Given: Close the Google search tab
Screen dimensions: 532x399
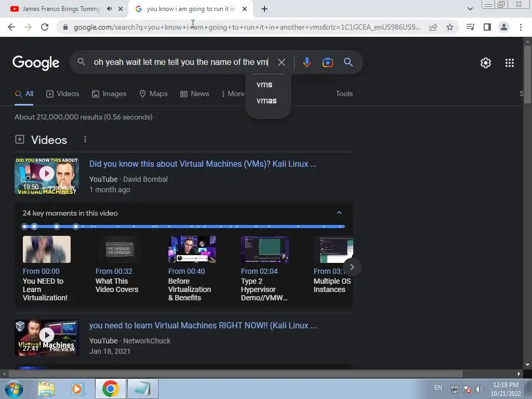Looking at the screenshot, I should tap(245, 9).
